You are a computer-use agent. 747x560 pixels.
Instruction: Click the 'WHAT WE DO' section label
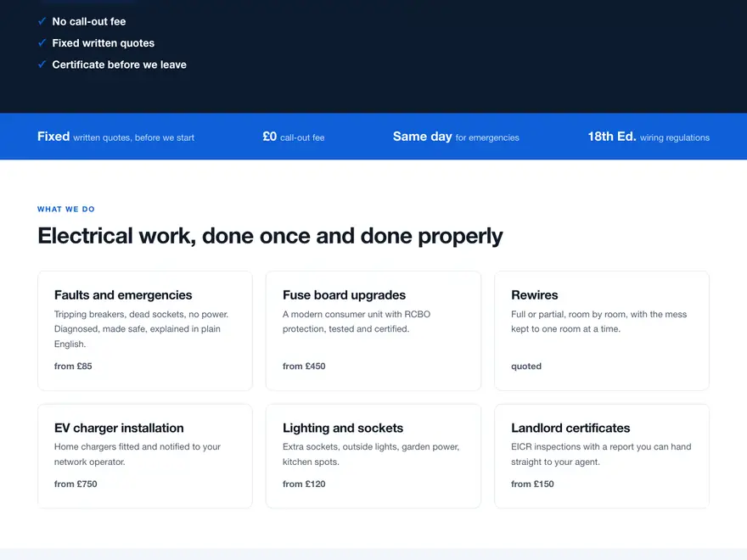pyautogui.click(x=66, y=209)
